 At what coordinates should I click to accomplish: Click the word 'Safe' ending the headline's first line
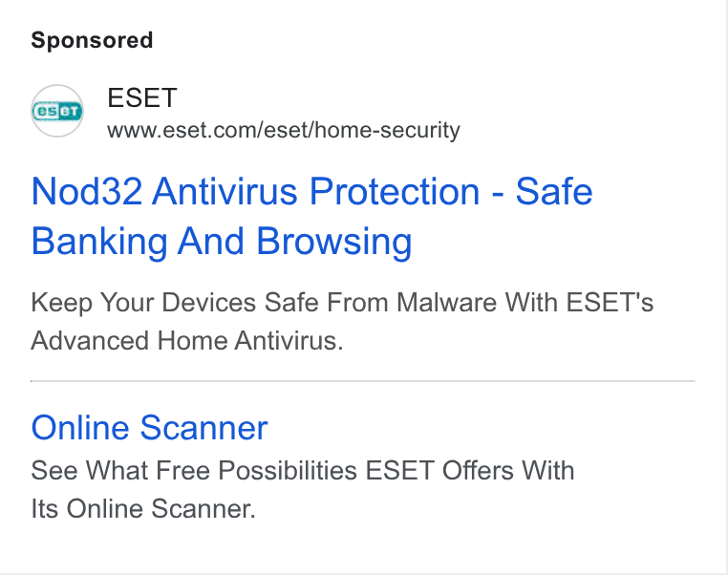(554, 191)
